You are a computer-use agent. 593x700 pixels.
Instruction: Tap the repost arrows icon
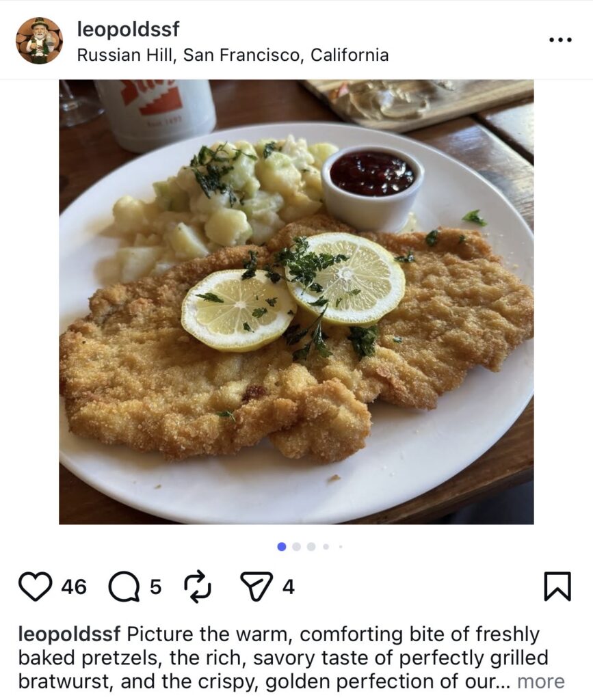coord(198,587)
